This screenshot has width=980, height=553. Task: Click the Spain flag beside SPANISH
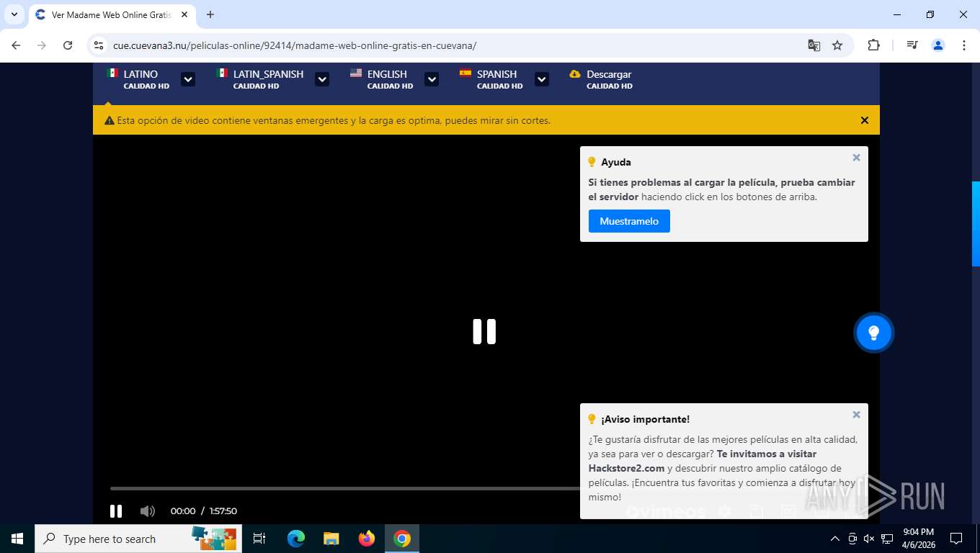(465, 73)
